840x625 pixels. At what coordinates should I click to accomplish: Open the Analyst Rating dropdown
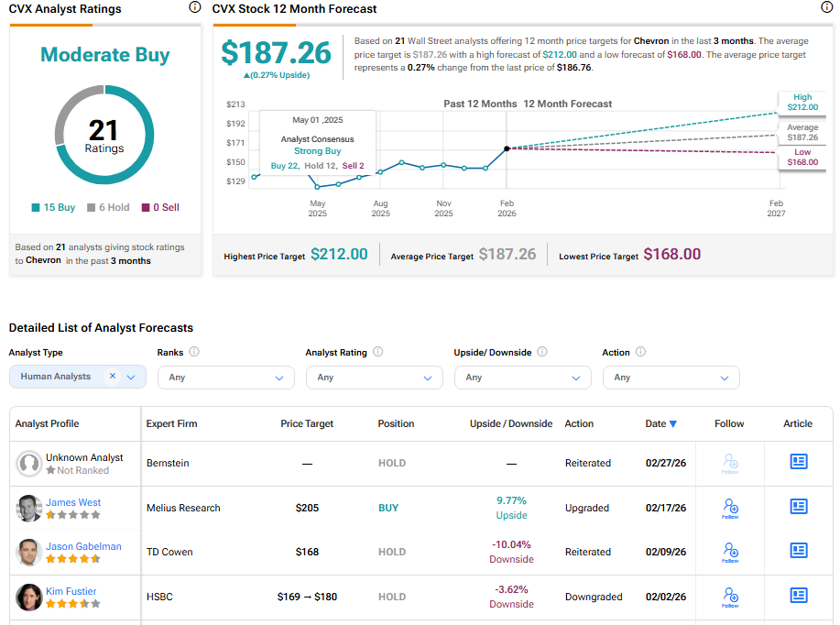click(374, 378)
